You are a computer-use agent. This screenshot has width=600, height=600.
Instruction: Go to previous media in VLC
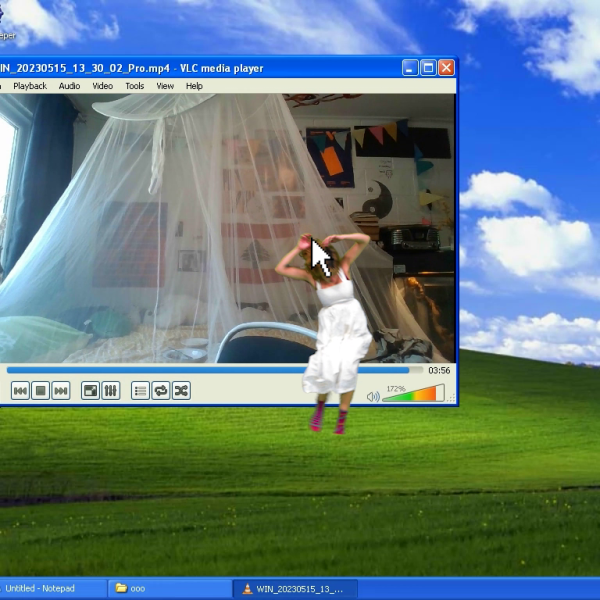[x=20, y=391]
